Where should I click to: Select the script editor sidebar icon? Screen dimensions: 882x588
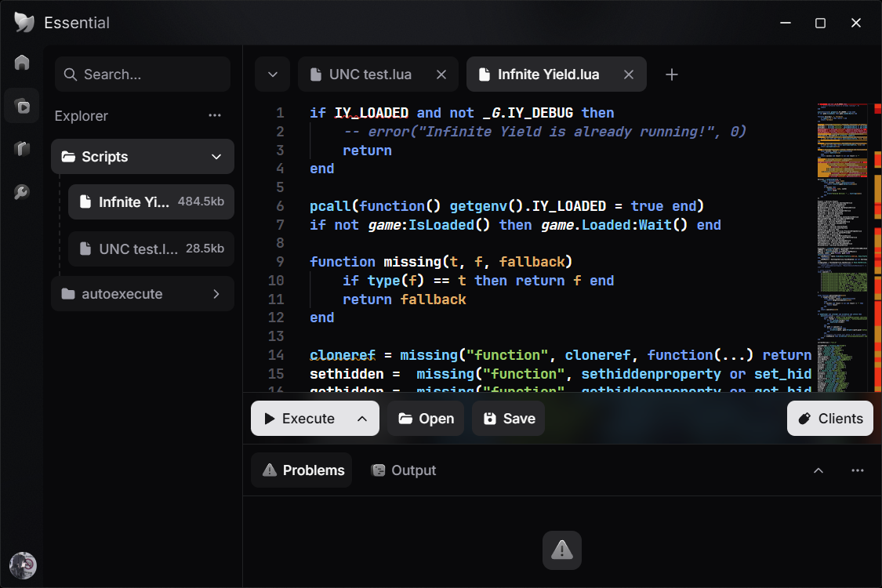tap(22, 106)
